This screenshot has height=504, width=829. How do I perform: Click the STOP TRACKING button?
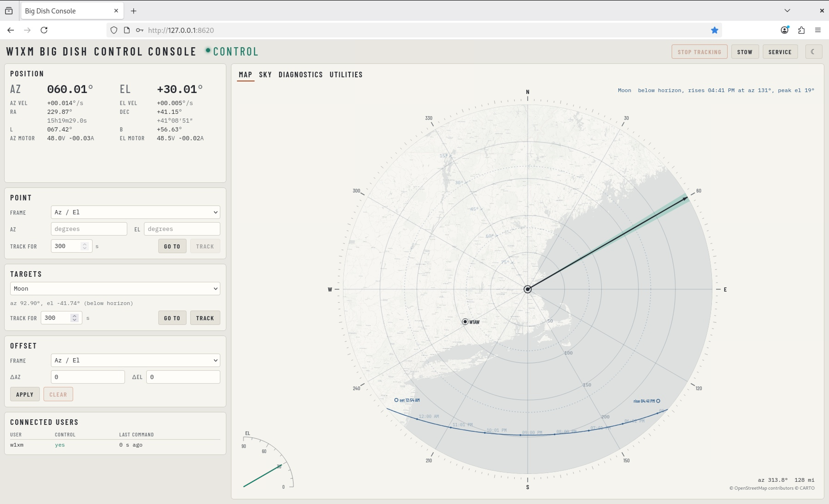[x=699, y=52]
